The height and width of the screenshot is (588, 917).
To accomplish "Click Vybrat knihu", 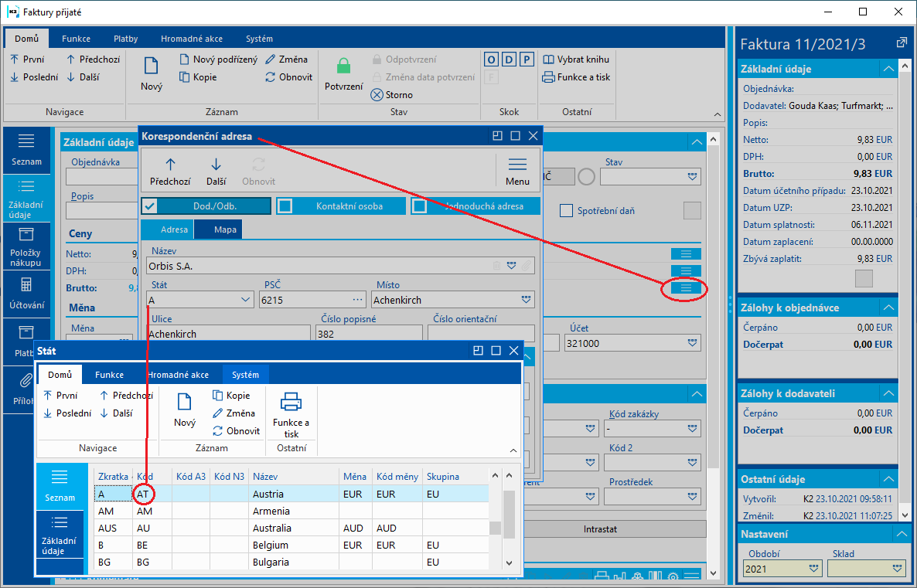I will tap(577, 59).
